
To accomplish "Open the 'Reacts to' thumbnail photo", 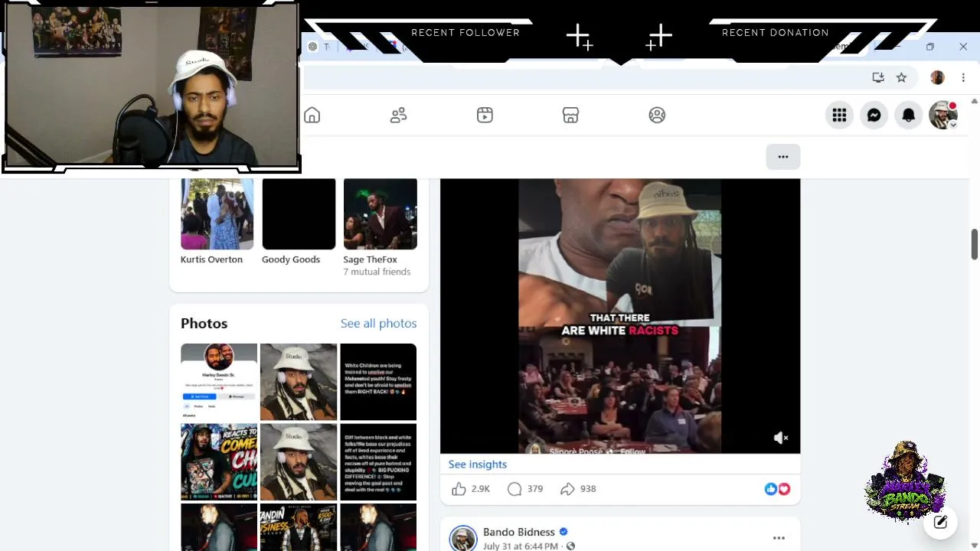I will tap(219, 461).
